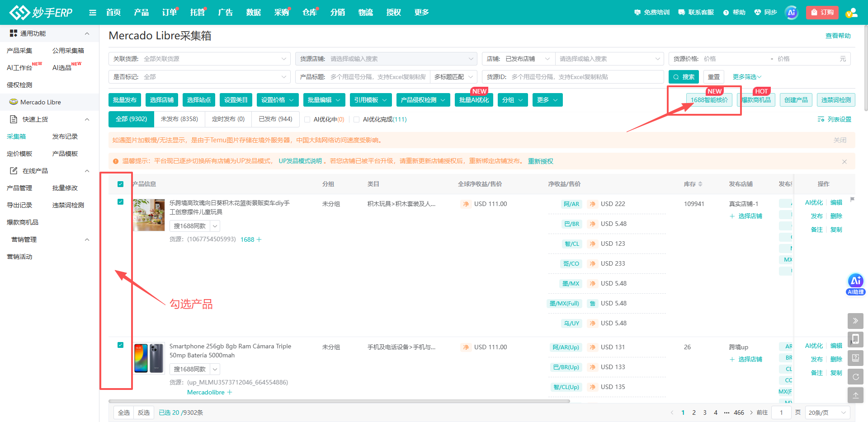Open 联系客服 chat from the top bar

(x=696, y=12)
